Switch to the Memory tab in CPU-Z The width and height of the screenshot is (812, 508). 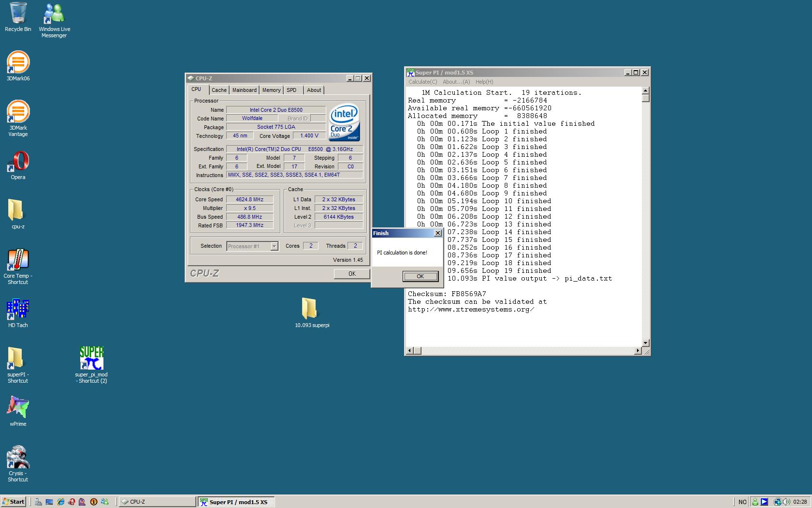(x=271, y=90)
